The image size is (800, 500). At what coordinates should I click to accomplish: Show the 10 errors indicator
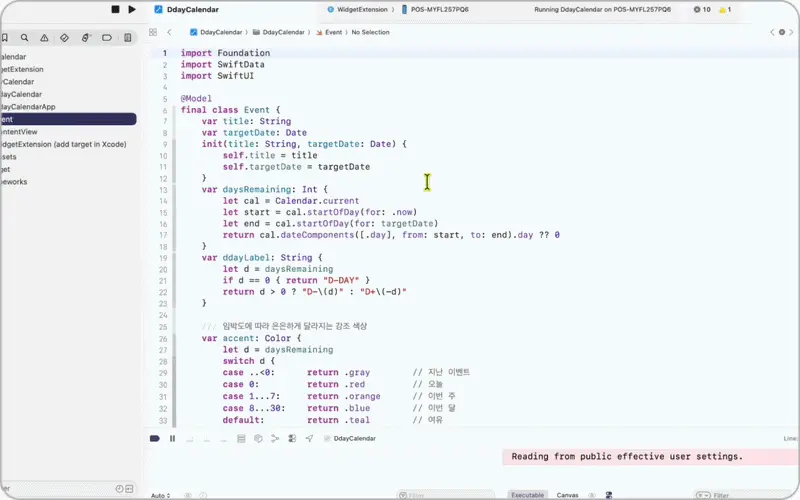pyautogui.click(x=702, y=9)
